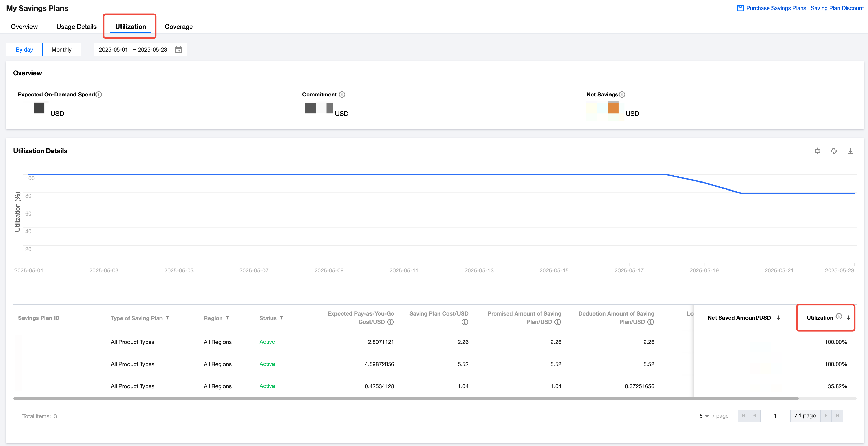Open Status column filter
Image resolution: width=868 pixels, height=446 pixels.
click(x=281, y=318)
